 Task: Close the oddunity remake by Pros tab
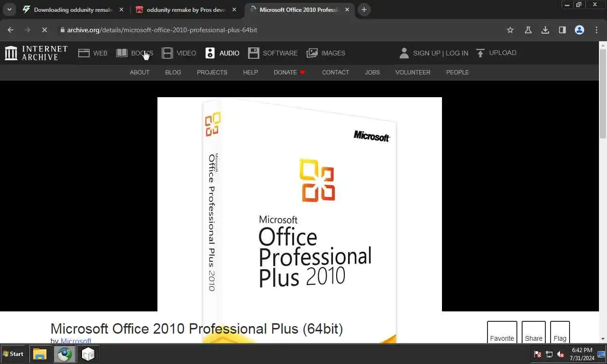(234, 9)
